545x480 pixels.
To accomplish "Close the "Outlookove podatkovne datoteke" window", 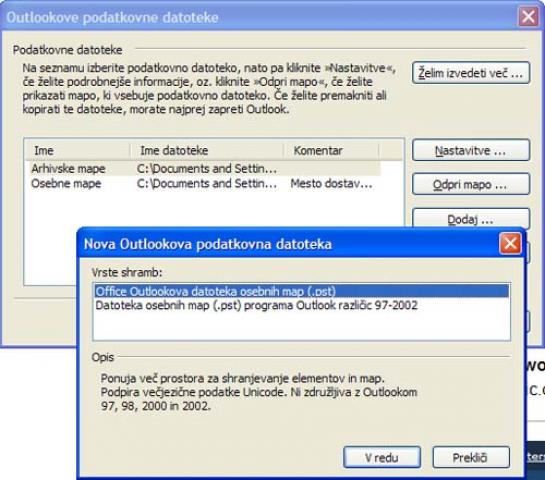I will (x=529, y=16).
